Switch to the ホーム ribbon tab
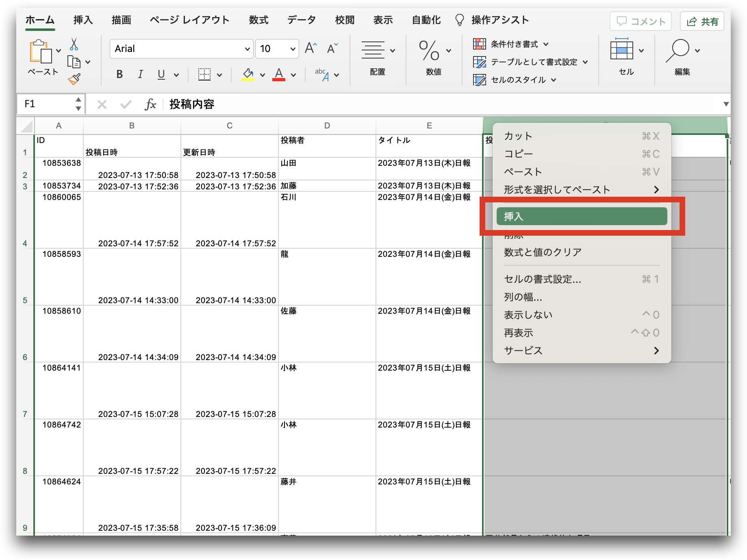This screenshot has width=747, height=560. [40, 20]
